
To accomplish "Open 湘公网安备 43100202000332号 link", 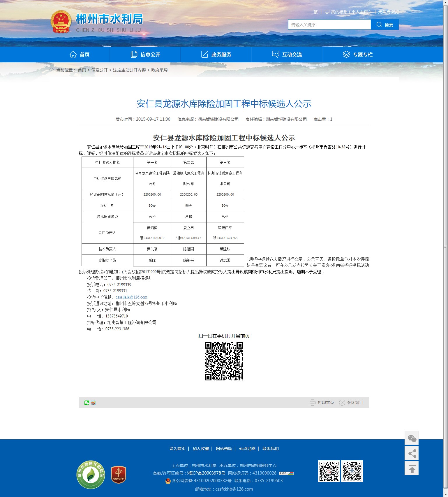I will (202, 481).
